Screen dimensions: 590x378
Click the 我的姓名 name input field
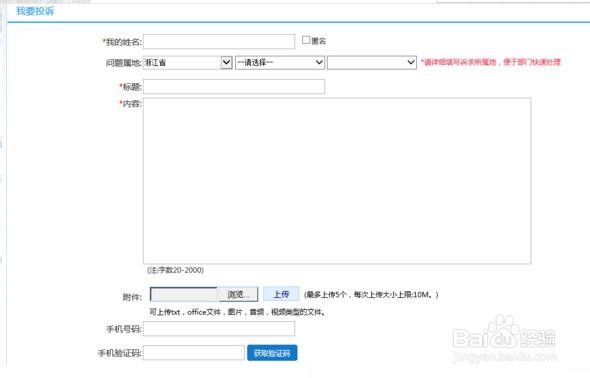[x=219, y=41]
